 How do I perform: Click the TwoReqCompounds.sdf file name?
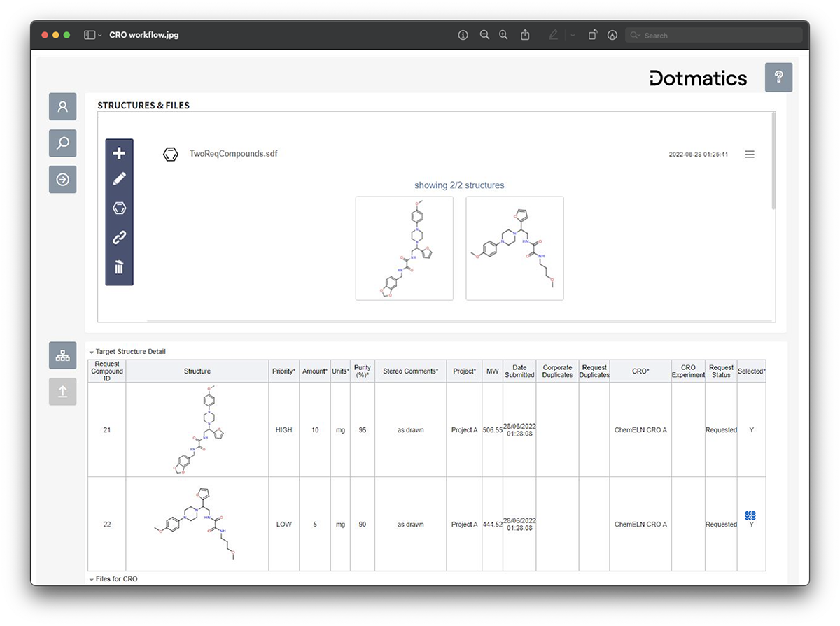coord(233,154)
